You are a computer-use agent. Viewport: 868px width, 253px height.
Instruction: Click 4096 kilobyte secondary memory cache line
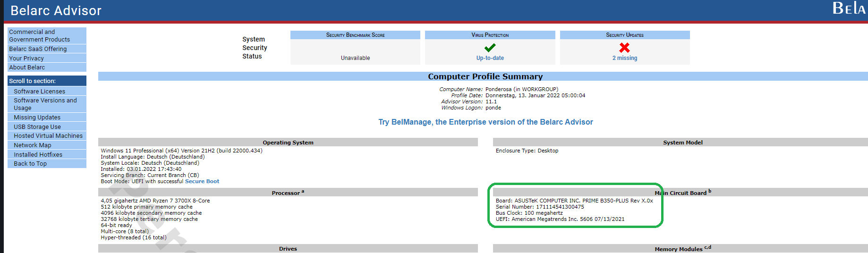[x=151, y=213]
